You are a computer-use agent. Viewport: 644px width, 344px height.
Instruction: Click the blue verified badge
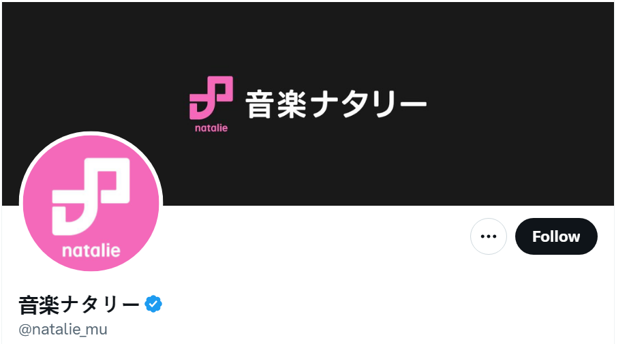pos(153,304)
